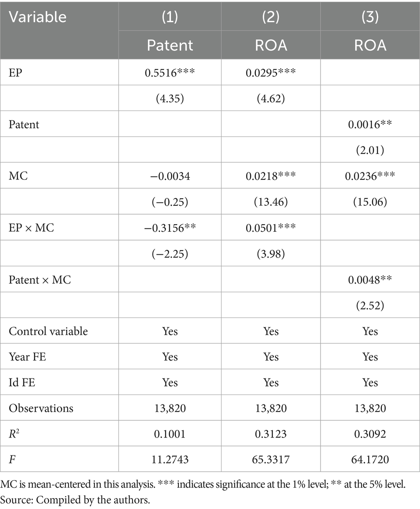Viewport: 420px width, 509px height.
Task: Click the EP × MC row label
Action: pos(31,228)
